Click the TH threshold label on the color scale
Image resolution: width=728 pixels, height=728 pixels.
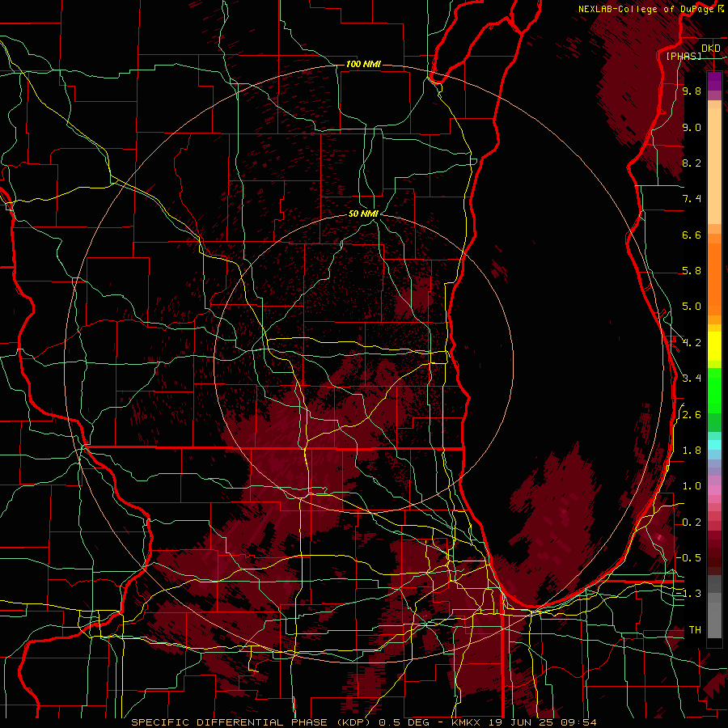pos(695,630)
